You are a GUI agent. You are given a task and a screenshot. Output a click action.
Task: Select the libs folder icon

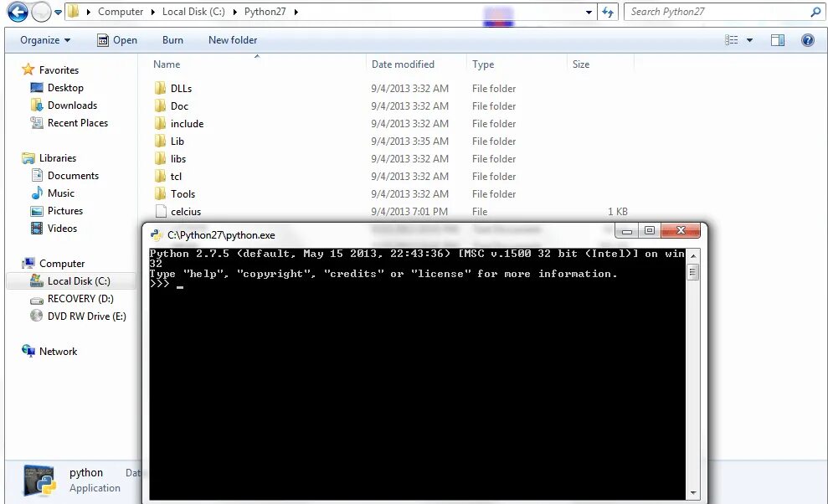pos(161,158)
